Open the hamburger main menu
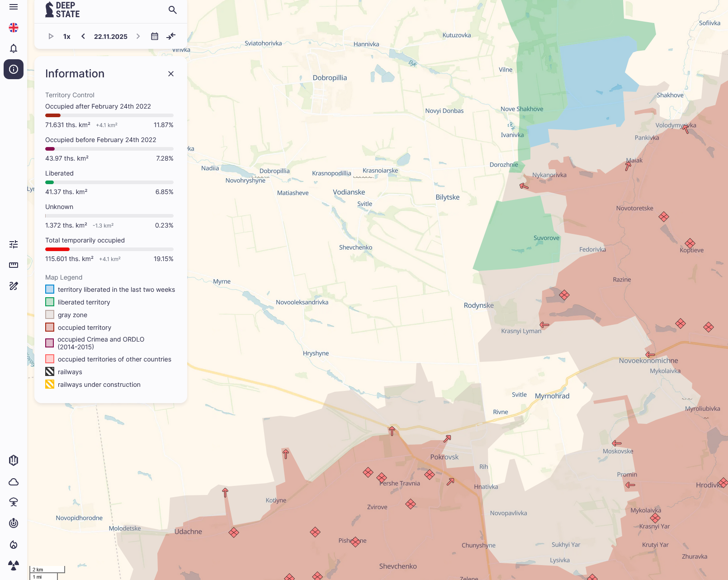Viewport: 728px width, 580px height. [14, 7]
